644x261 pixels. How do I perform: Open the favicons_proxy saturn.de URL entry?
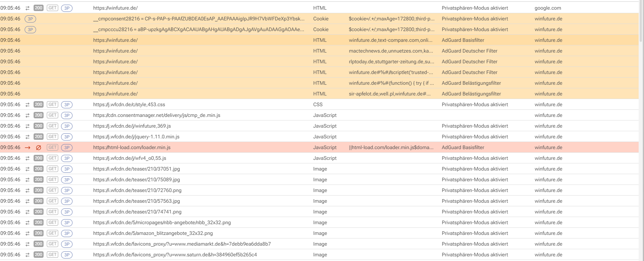[x=175, y=255]
